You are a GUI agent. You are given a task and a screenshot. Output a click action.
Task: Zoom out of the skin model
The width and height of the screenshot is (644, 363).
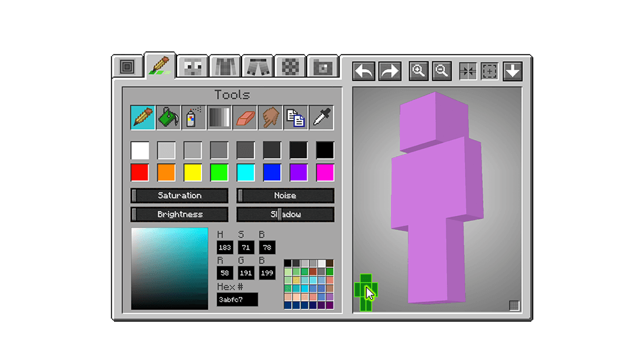pyautogui.click(x=442, y=71)
